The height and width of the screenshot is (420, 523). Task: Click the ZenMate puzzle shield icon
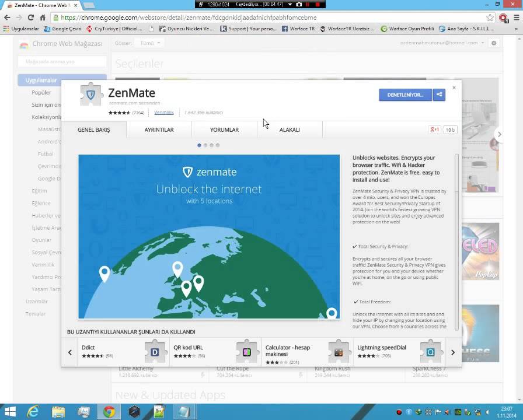click(90, 94)
